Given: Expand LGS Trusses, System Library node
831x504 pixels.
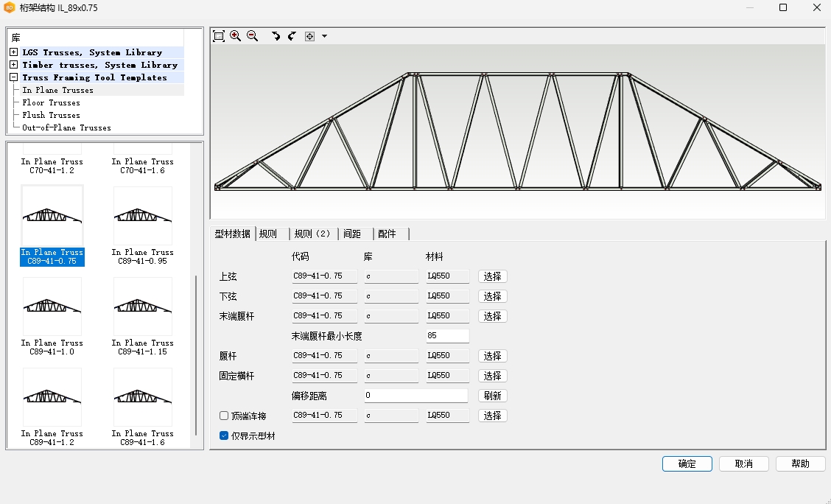Looking at the screenshot, I should pos(14,52).
